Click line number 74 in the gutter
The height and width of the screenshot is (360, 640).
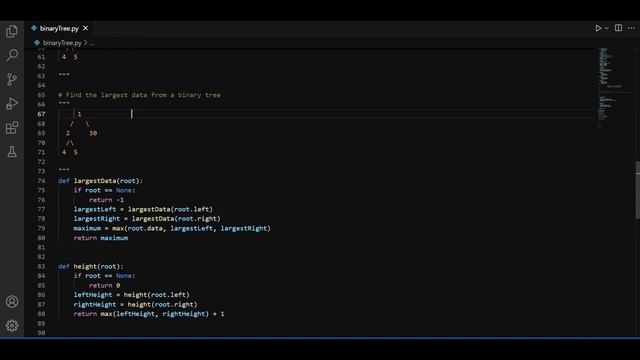[x=41, y=180]
